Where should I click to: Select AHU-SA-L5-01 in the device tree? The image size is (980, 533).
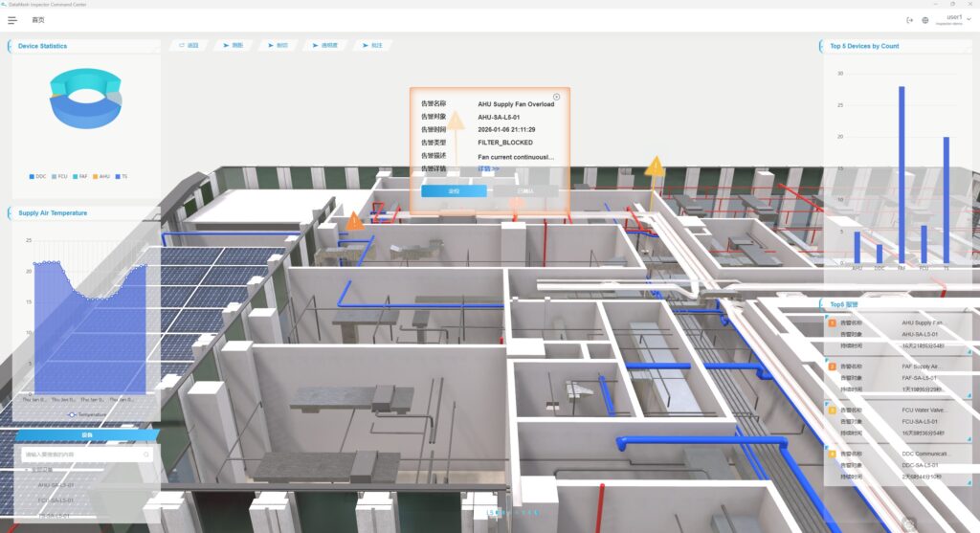tap(56, 485)
